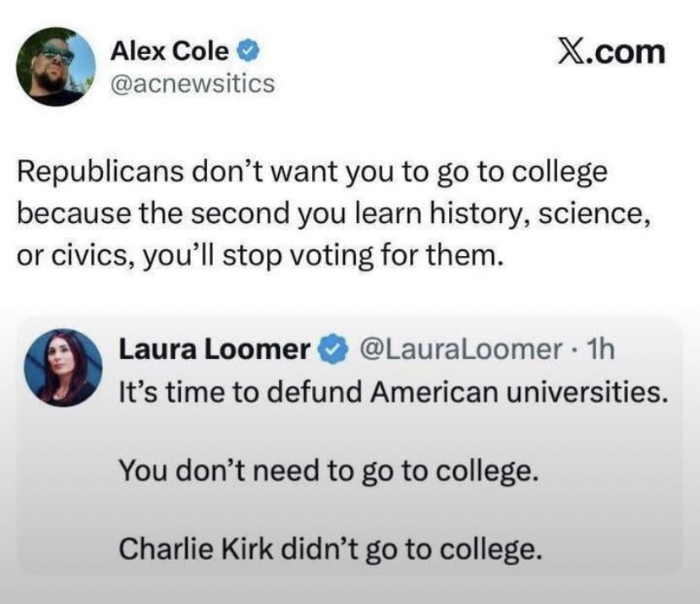This screenshot has height=604, width=700.
Task: Open Alex Cole's profile picture
Action: tap(57, 67)
